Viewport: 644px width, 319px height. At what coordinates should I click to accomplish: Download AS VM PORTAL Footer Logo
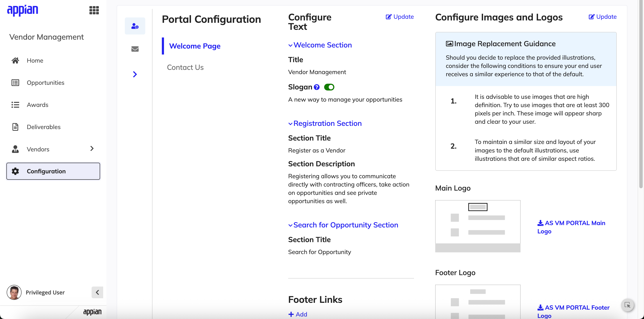[x=574, y=311]
